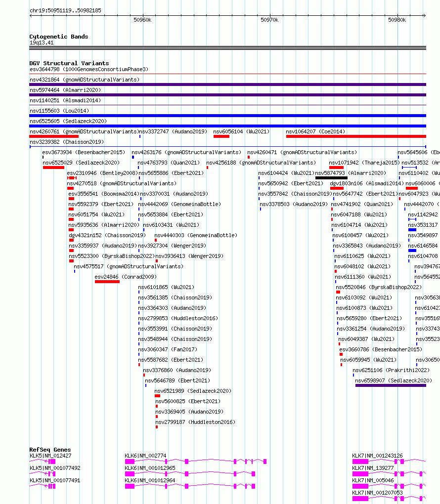Open nsv5592379 (Ebert2021) variant
440x504 pixels.
(101, 204)
